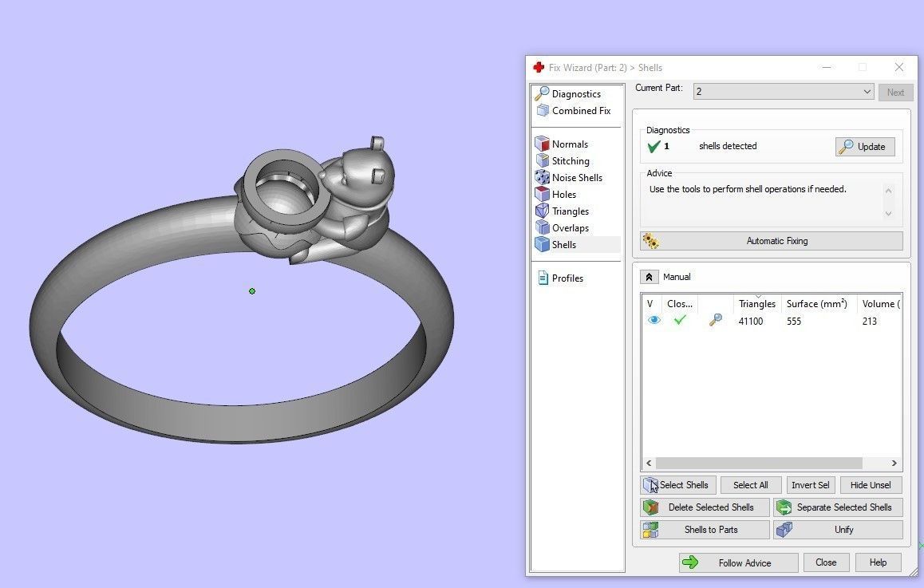Viewport: 924px width, 588px height.
Task: Click the Triangles icon
Action: 542,211
